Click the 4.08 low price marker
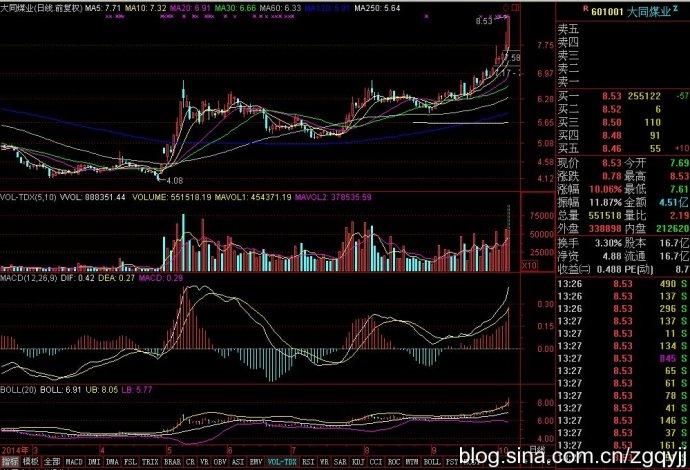Image resolution: width=690 pixels, height=470 pixels. coord(175,180)
